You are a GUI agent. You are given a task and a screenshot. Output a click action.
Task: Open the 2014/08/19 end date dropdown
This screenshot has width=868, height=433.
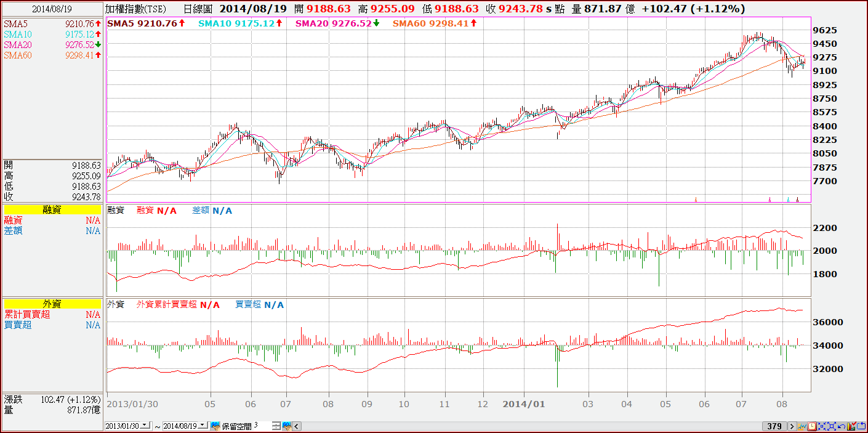pos(204,425)
